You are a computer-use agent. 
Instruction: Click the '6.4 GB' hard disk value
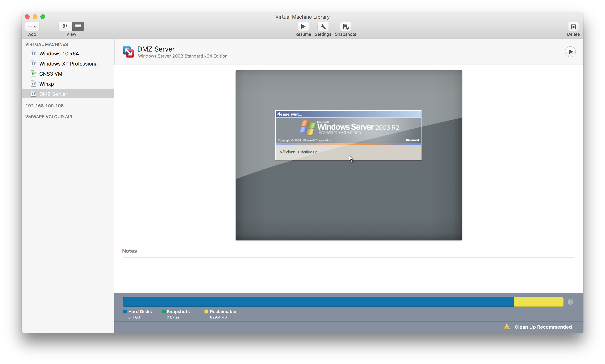point(134,317)
